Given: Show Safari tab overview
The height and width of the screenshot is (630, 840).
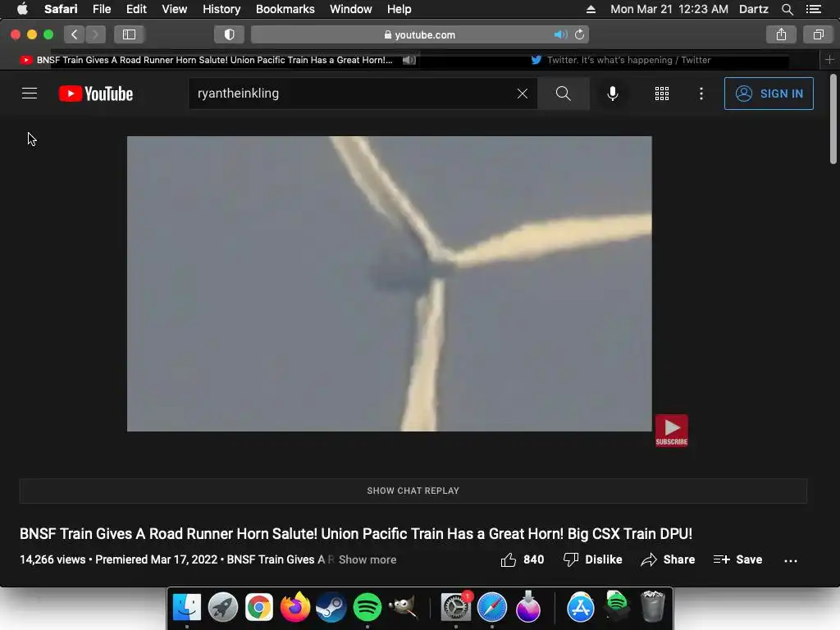Looking at the screenshot, I should click(818, 34).
